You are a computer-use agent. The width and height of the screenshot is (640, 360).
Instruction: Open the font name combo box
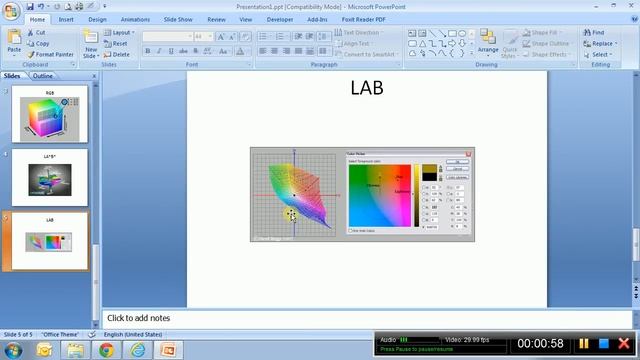(168, 37)
